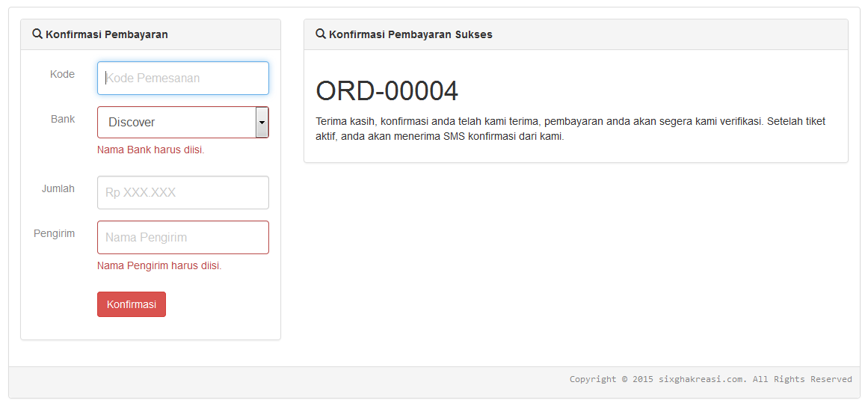
Task: Click the 'Nama Bank harus diisi.' error message
Action: click(150, 150)
